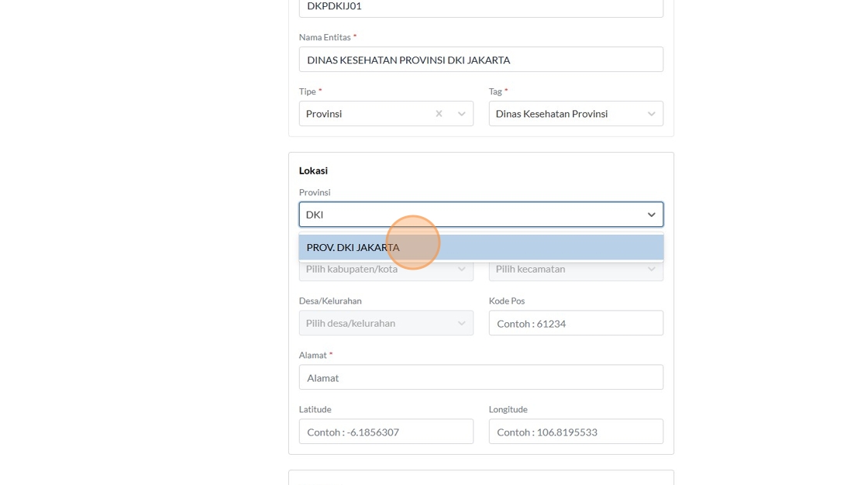The height and width of the screenshot is (485, 868).
Task: Click the Kode Pos input field
Action: point(576,323)
